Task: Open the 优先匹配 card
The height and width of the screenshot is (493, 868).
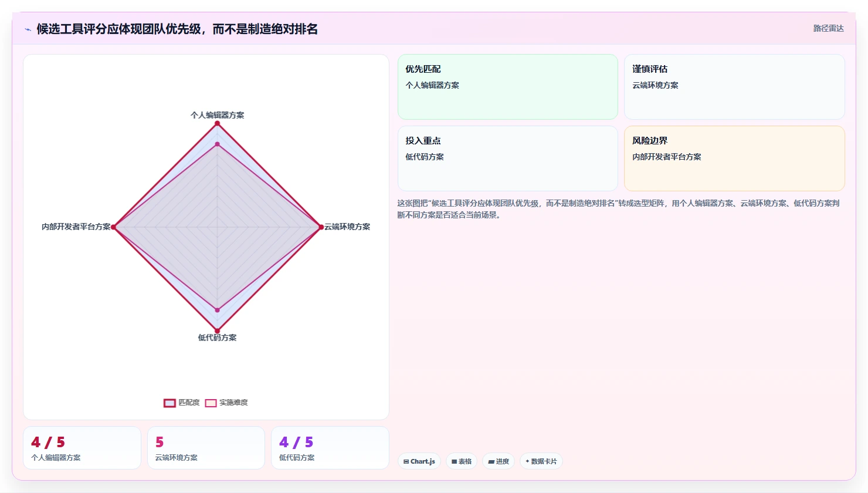Action: coord(508,87)
